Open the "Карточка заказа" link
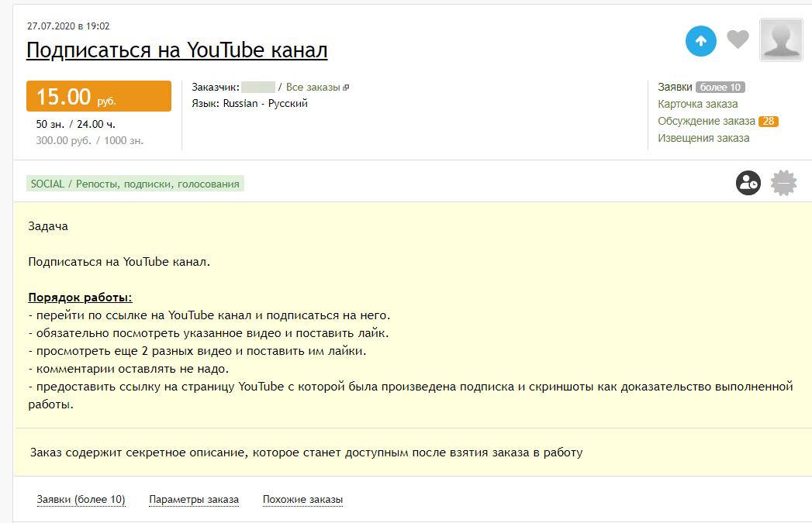Viewport: 812px width, 523px height. pyautogui.click(x=697, y=104)
